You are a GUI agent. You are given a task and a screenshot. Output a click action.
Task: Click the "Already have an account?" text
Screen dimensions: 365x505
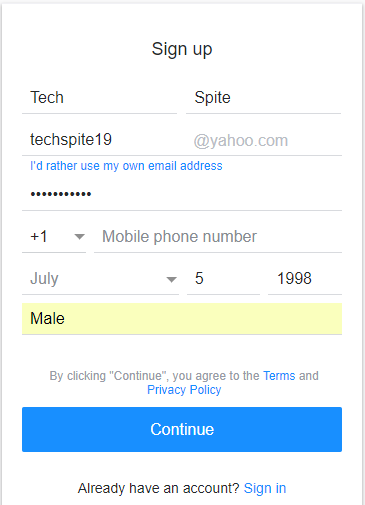159,488
